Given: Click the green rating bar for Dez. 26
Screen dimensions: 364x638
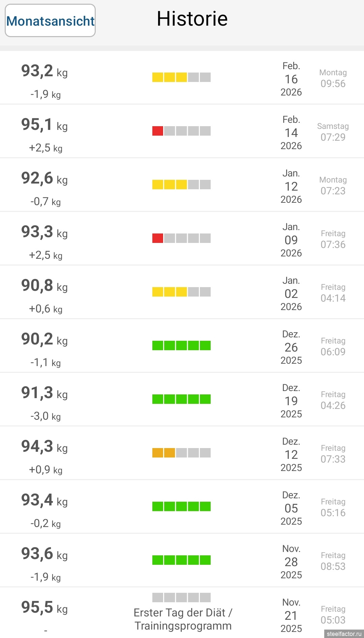Looking at the screenshot, I should (x=181, y=345).
